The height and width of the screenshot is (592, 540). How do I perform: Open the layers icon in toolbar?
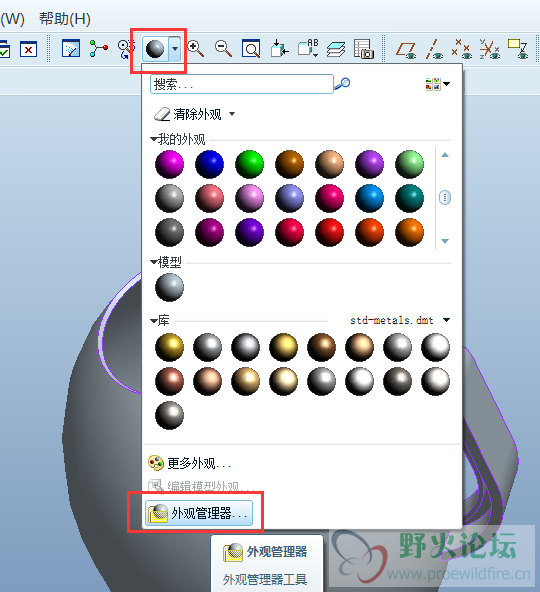coord(336,49)
